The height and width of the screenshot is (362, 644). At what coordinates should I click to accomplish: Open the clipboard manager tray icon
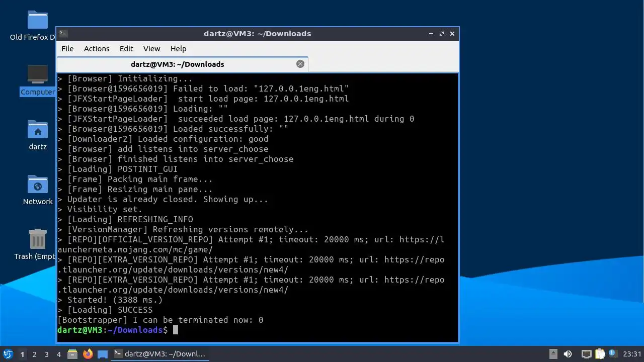(600, 354)
